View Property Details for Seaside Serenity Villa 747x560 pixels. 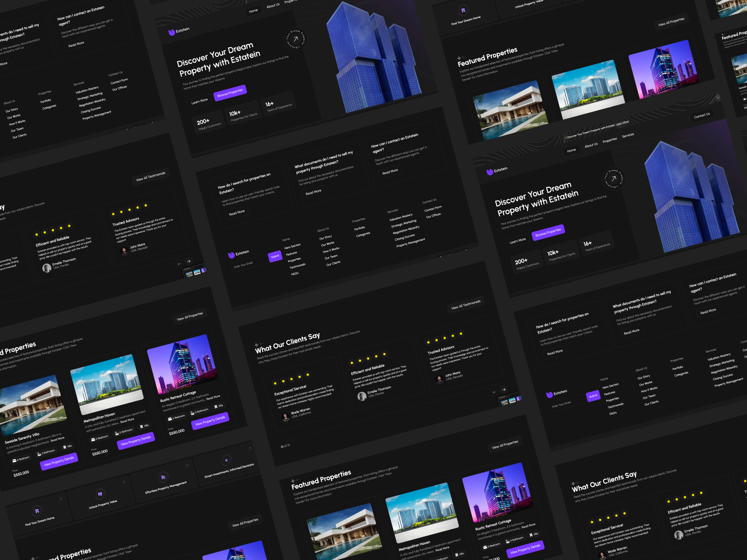coord(59,461)
